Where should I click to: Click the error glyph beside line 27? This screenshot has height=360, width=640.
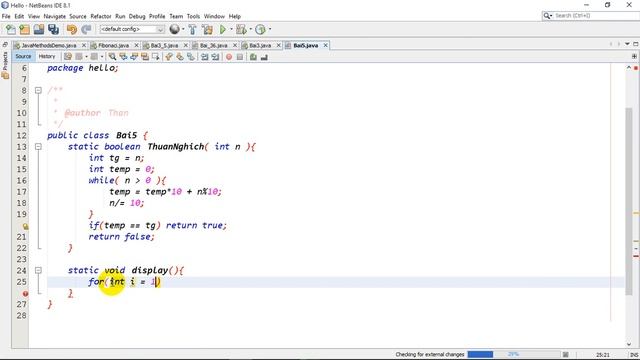(x=25, y=293)
